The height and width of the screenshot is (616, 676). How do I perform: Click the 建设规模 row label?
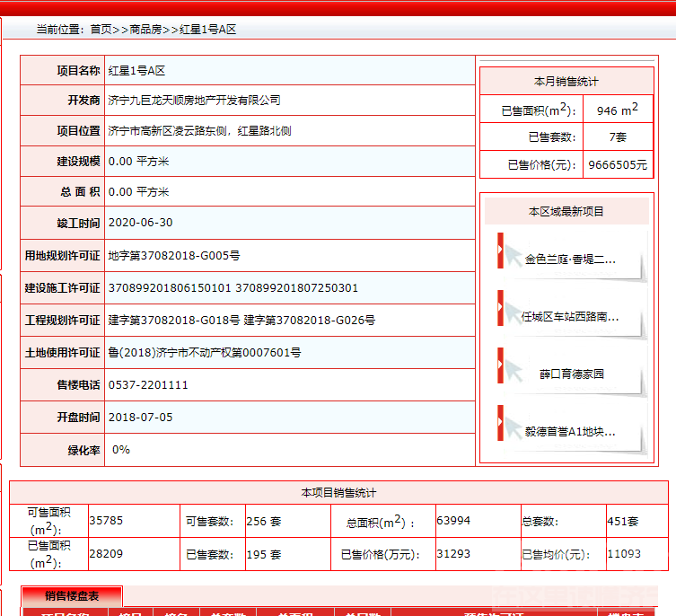tap(78, 162)
